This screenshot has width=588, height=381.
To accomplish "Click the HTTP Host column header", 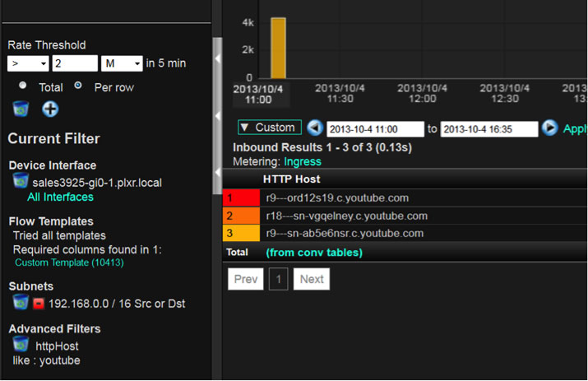I will pos(292,179).
